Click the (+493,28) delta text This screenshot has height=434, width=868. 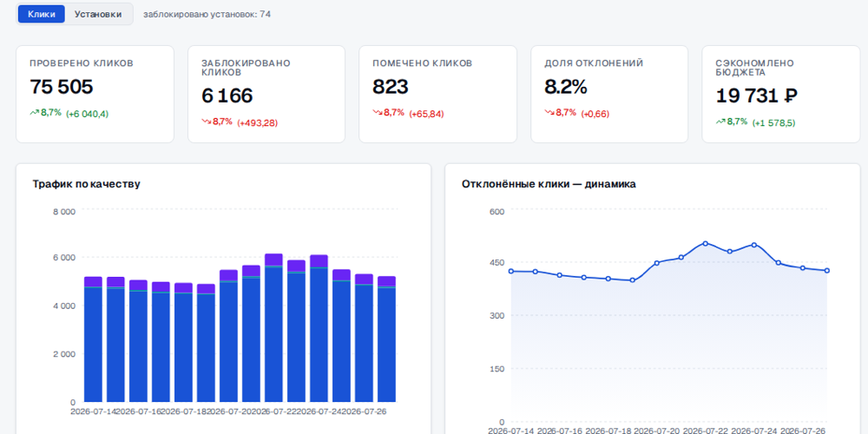(258, 123)
